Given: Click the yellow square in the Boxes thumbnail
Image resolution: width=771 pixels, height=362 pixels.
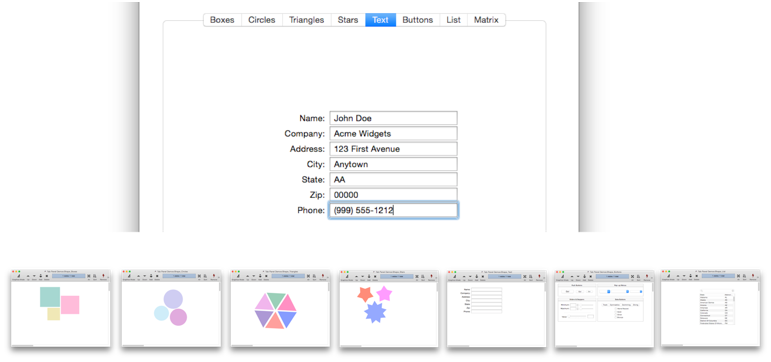Looking at the screenshot, I should coord(54,314).
